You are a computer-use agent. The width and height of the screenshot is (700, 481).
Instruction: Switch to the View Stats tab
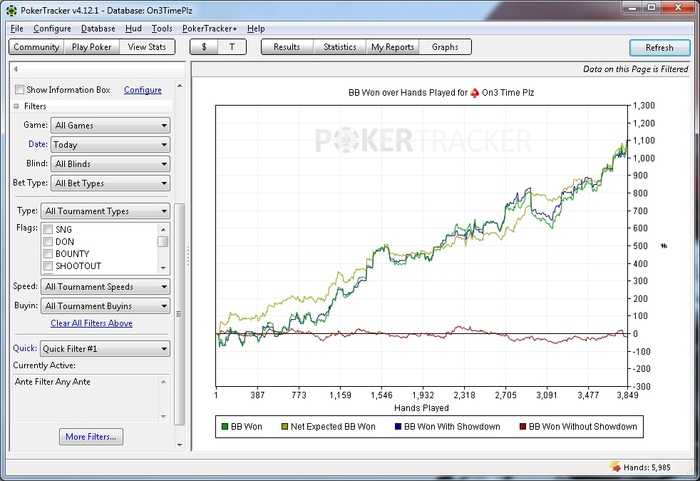pyautogui.click(x=147, y=47)
